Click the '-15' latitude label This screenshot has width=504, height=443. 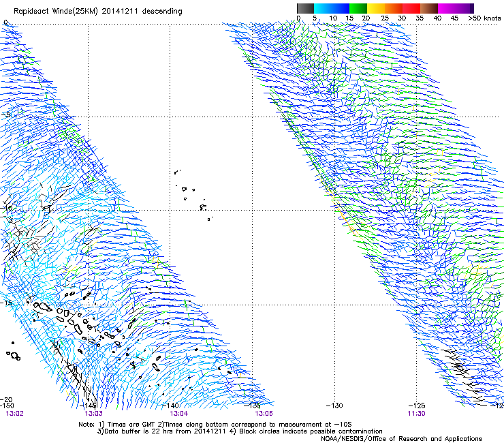[7, 303]
